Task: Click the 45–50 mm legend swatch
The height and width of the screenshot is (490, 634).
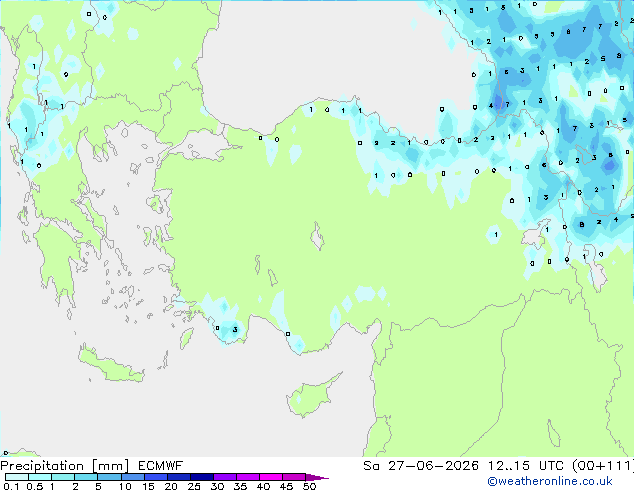Action: point(294,477)
